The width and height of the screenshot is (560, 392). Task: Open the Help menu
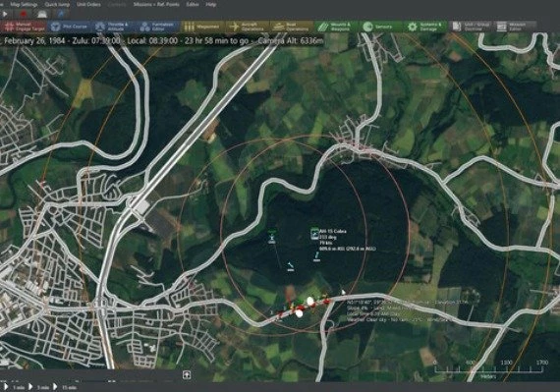tap(210, 5)
